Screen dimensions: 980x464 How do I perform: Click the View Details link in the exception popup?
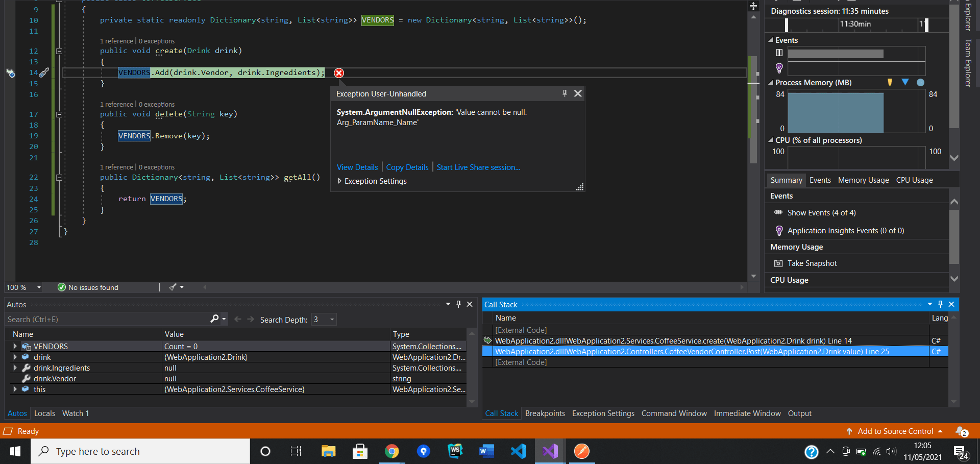[357, 167]
